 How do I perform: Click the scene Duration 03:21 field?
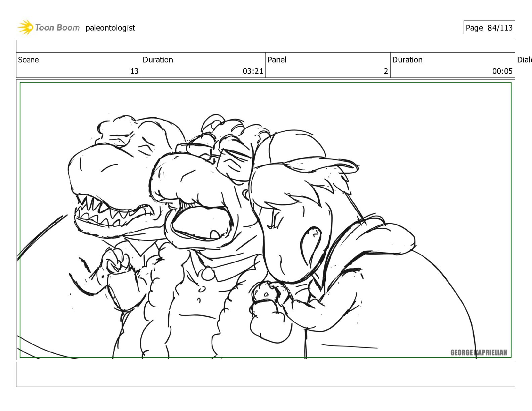(203, 65)
